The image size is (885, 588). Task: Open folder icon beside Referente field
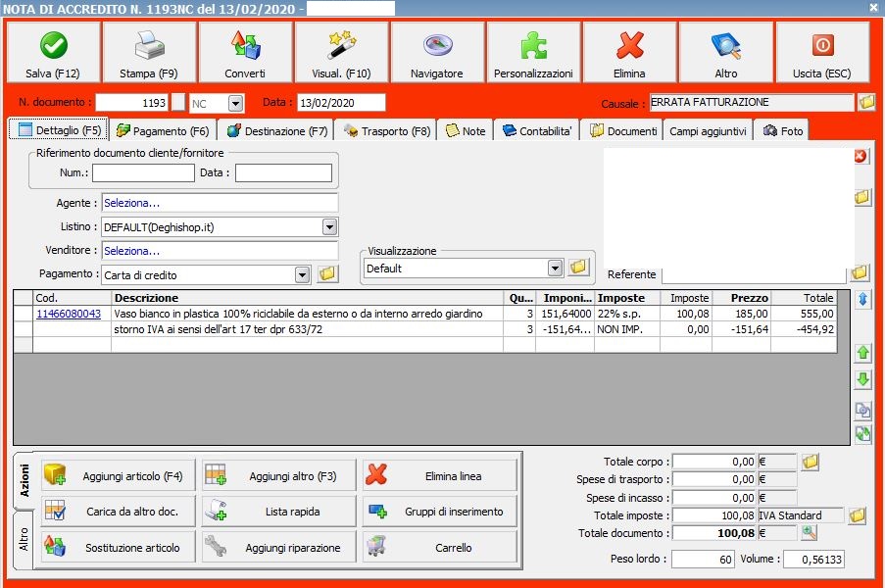point(860,273)
